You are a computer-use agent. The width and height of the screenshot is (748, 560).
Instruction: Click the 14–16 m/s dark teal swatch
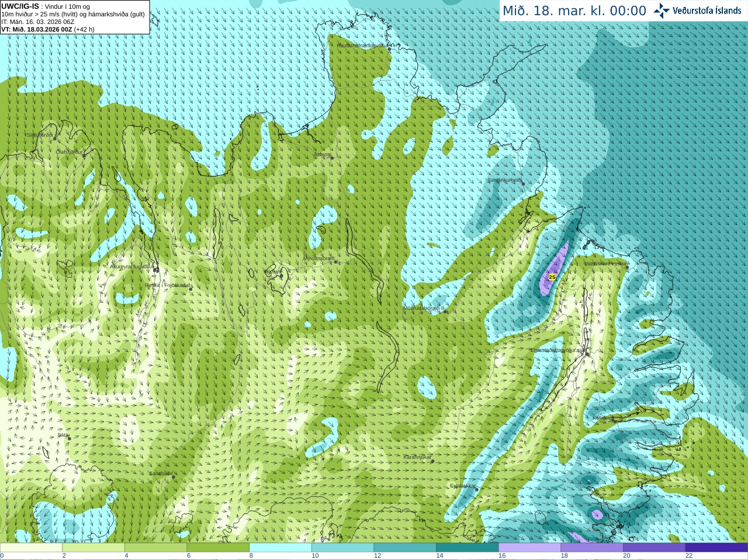[x=467, y=548]
